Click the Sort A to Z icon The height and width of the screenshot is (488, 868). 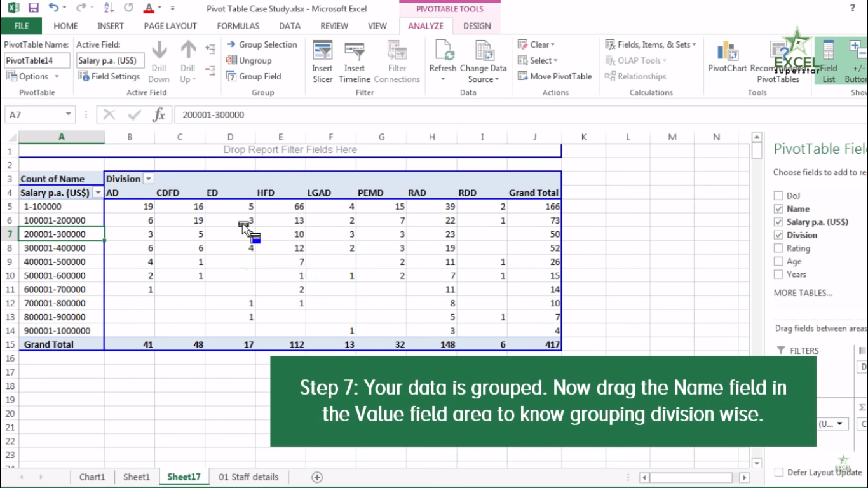pos(108,8)
